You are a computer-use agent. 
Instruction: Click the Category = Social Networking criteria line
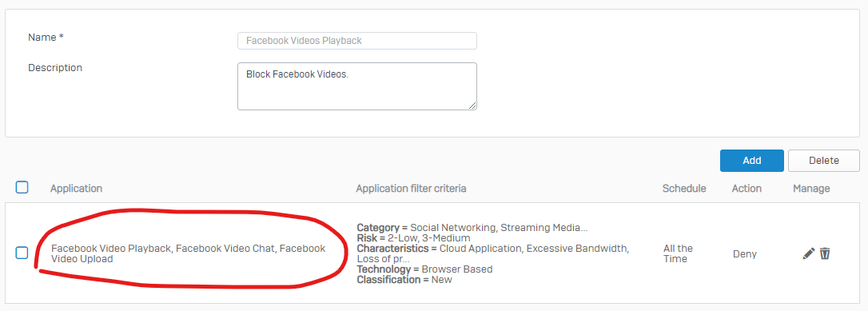[x=472, y=227]
